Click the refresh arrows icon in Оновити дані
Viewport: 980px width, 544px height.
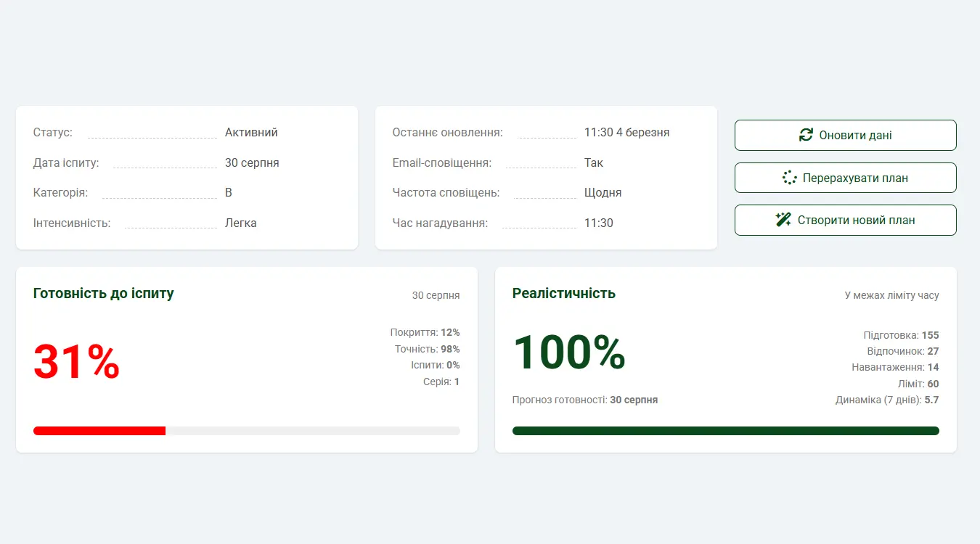[x=806, y=135]
